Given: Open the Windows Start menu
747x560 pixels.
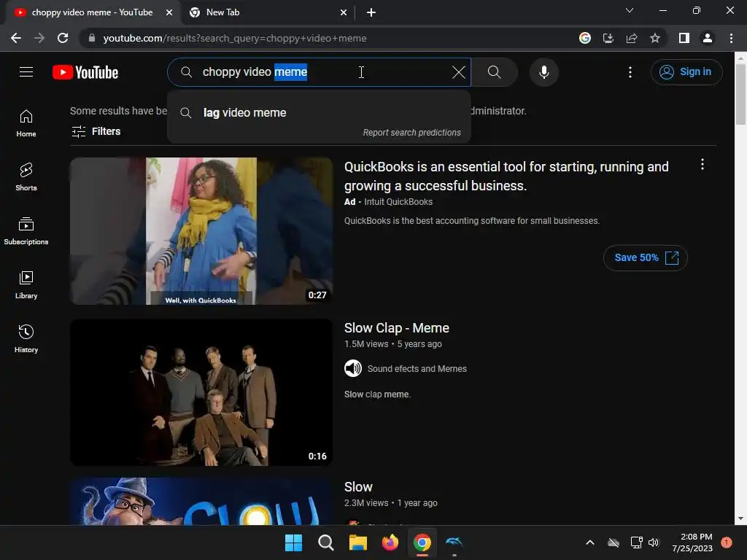Looking at the screenshot, I should coord(293,542).
